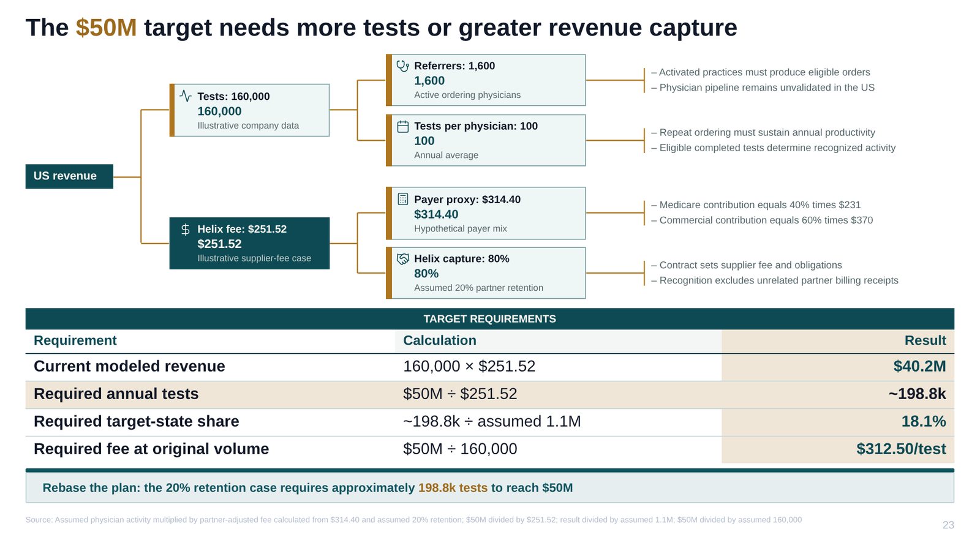Click the 'Illustrative supplier-fee case' caption

pos(254,258)
